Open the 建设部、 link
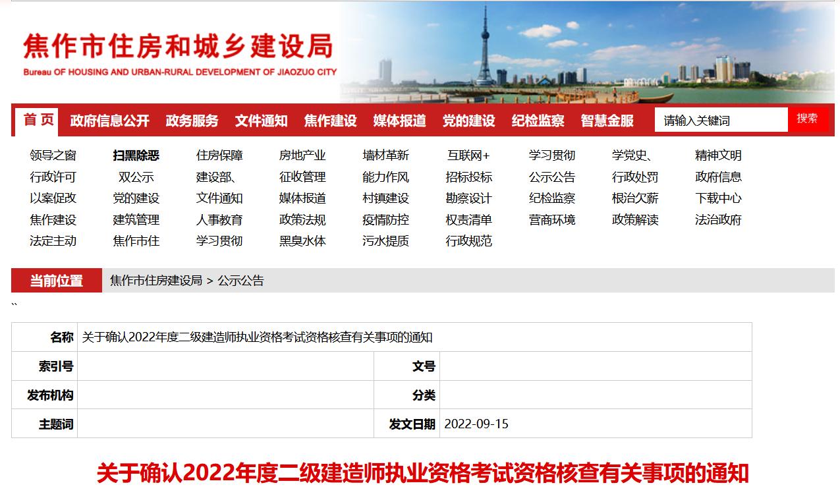840x504 pixels. click(x=217, y=177)
